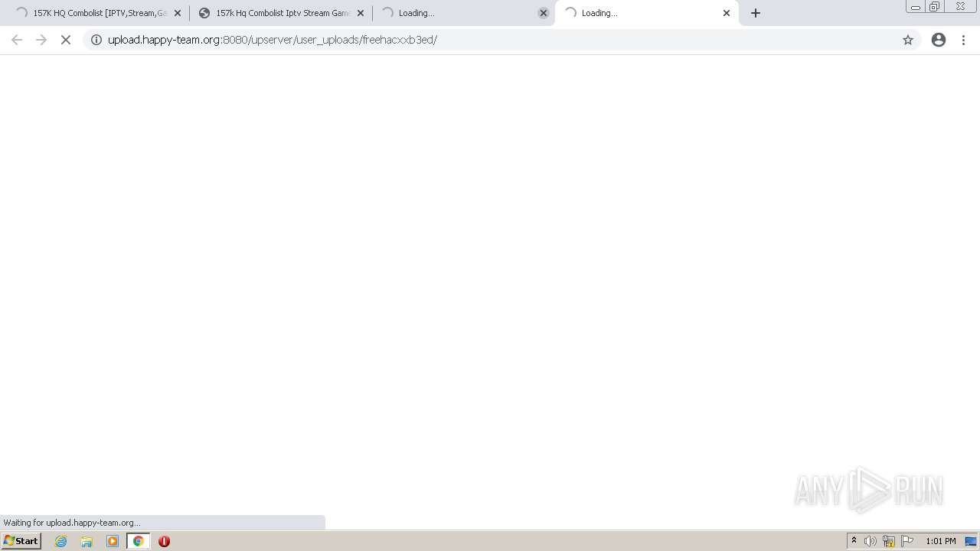Open Chrome's three-dot menu
This screenshot has width=980, height=551.
[964, 40]
